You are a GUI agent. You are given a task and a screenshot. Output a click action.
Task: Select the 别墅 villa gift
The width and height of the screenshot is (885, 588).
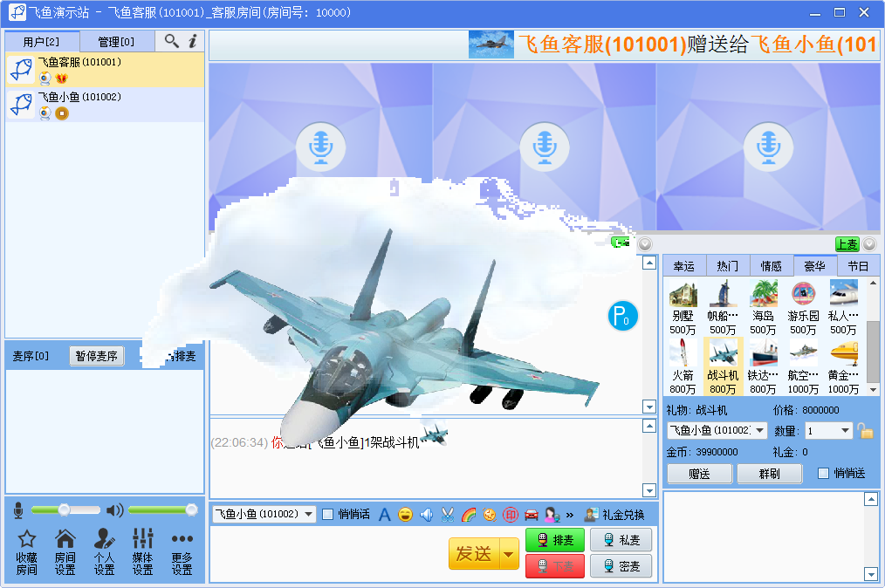coord(683,299)
